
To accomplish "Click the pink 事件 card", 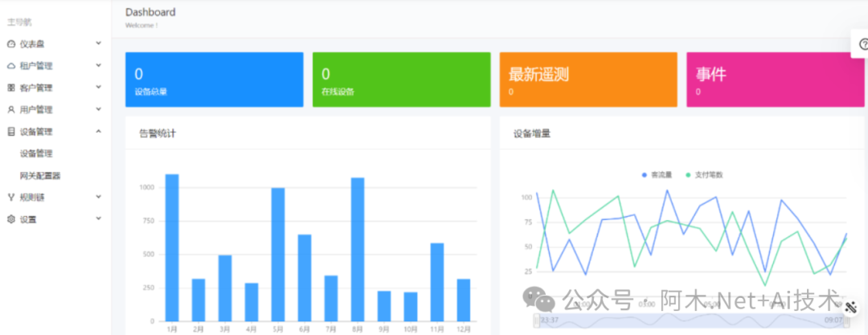I will [775, 80].
